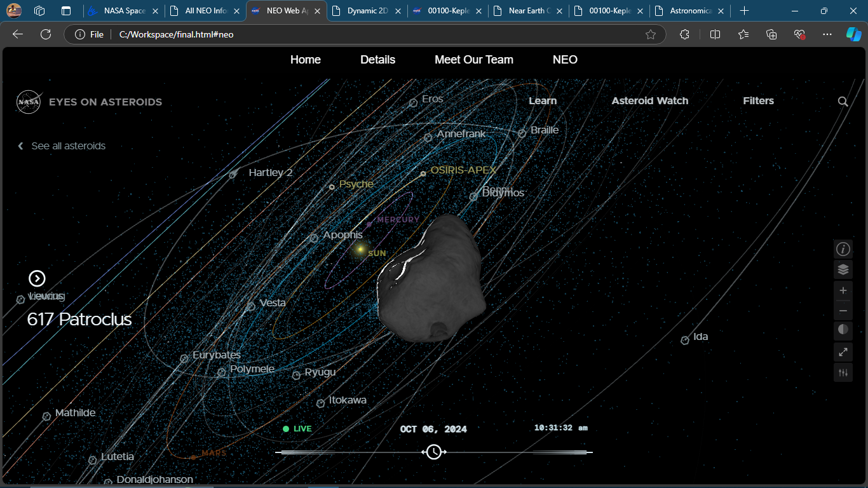The width and height of the screenshot is (868, 488).
Task: Open the layers icon in right toolbar
Action: coord(843,269)
